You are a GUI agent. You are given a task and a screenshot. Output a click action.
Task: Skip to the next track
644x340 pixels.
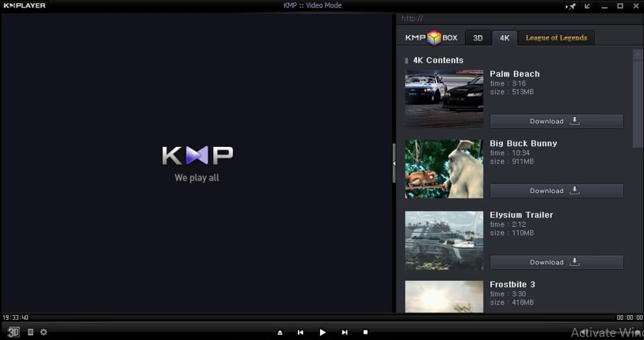pos(344,332)
